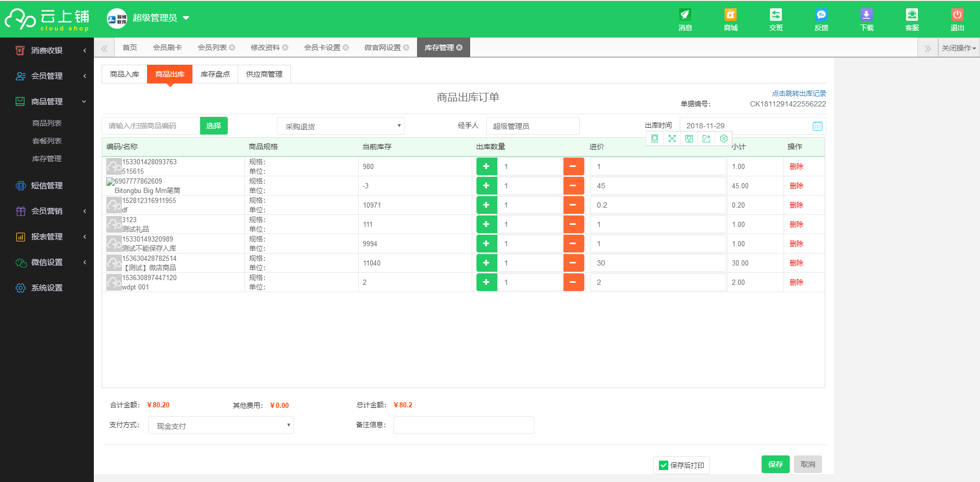Delete the 测试不能保存入库 row
Image resolution: width=980 pixels, height=482 pixels.
[797, 244]
